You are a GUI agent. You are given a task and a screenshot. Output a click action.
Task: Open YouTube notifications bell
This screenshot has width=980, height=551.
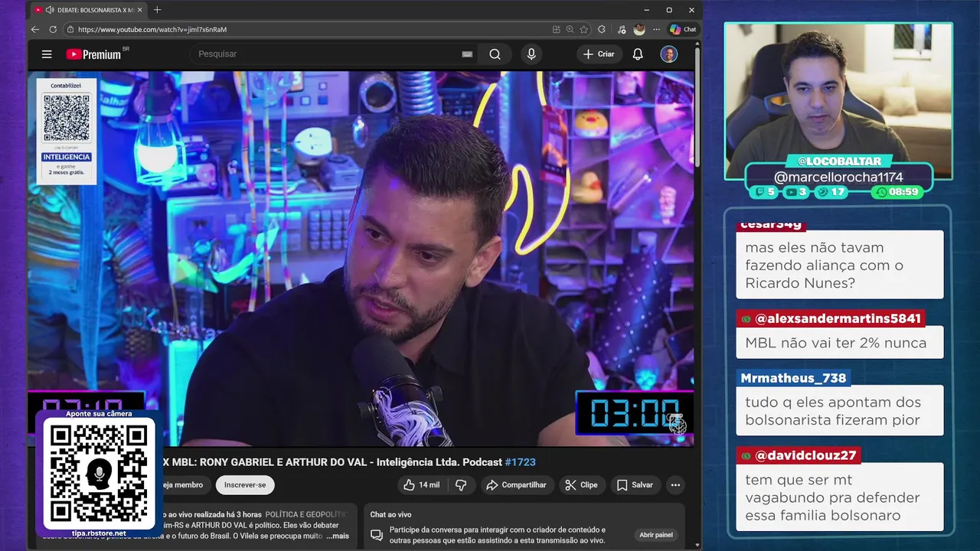(x=638, y=54)
